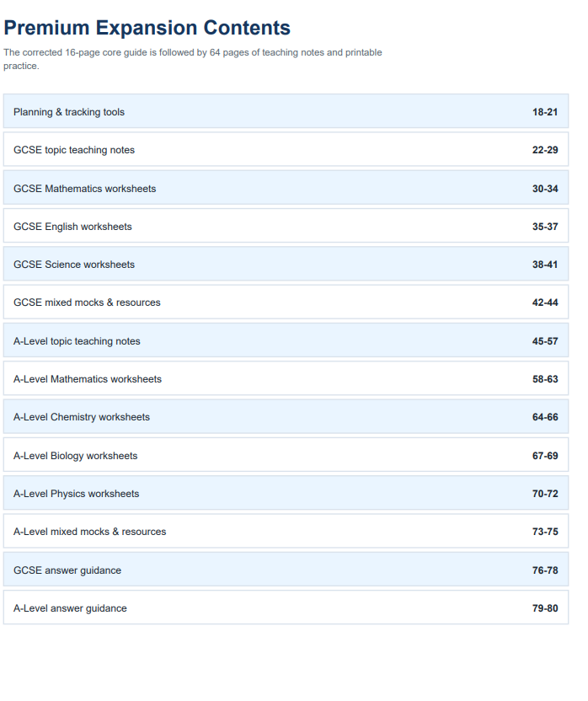Open 'GCSE topic teaching notes' row

tap(286, 149)
